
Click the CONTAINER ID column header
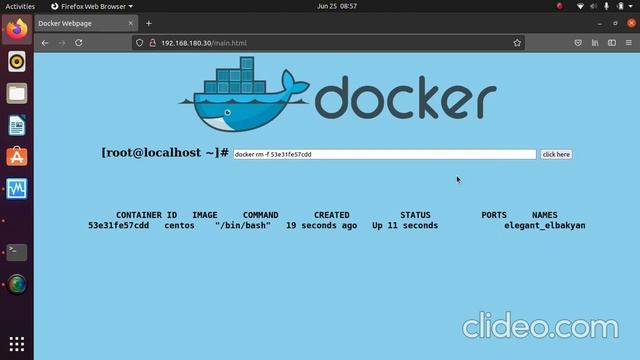point(146,215)
